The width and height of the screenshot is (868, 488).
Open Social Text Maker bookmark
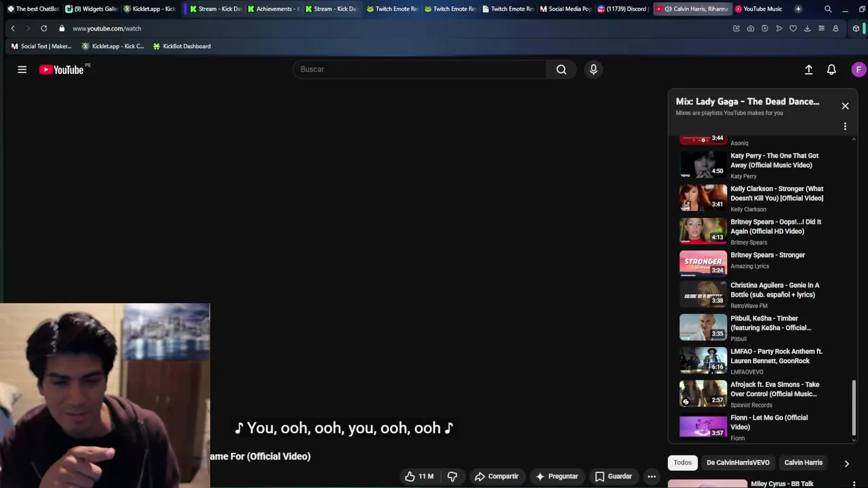(x=41, y=46)
